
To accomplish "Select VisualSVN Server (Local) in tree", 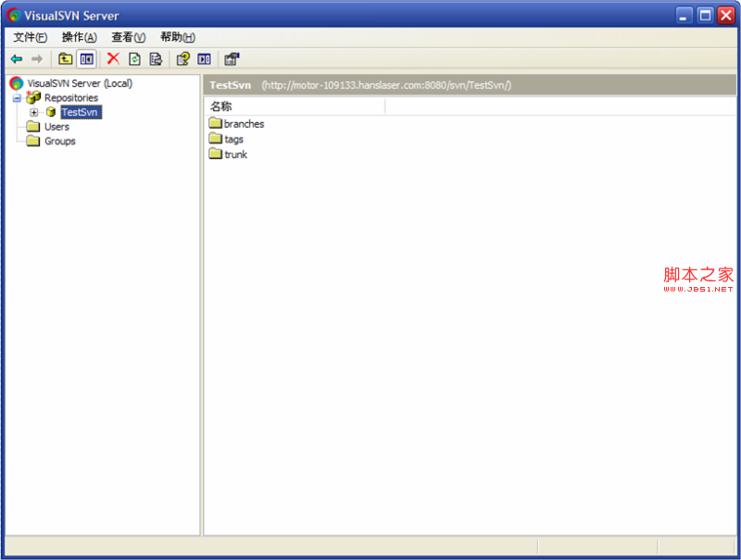I will [80, 83].
